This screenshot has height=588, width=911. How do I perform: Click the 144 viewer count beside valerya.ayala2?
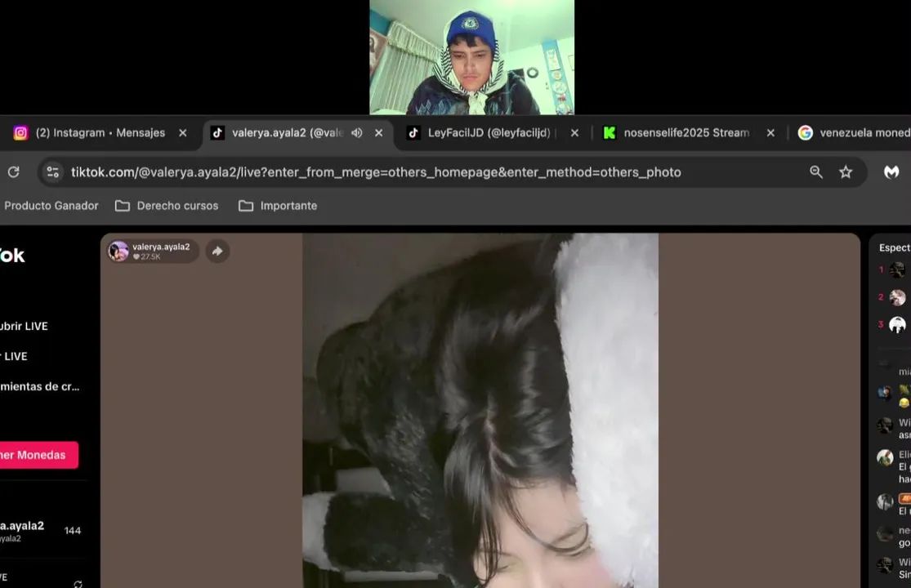coord(73,531)
